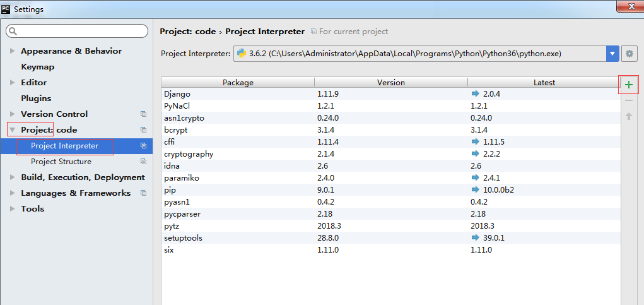
Task: Click the Python logo in interpreter field
Action: click(242, 54)
